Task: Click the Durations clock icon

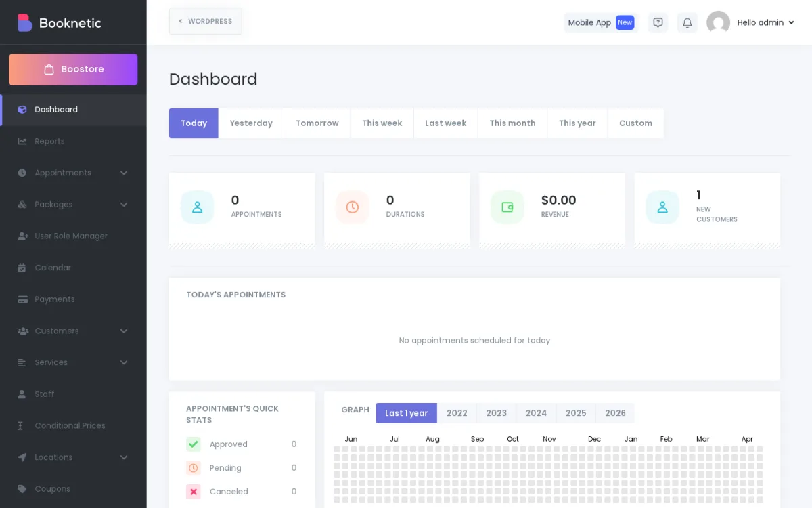Action: pyautogui.click(x=353, y=207)
